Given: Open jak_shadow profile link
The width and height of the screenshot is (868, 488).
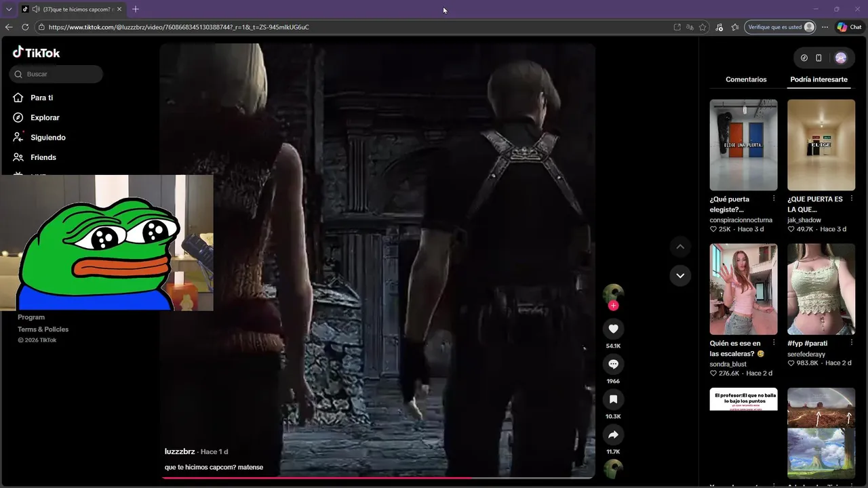Looking at the screenshot, I should (x=804, y=220).
